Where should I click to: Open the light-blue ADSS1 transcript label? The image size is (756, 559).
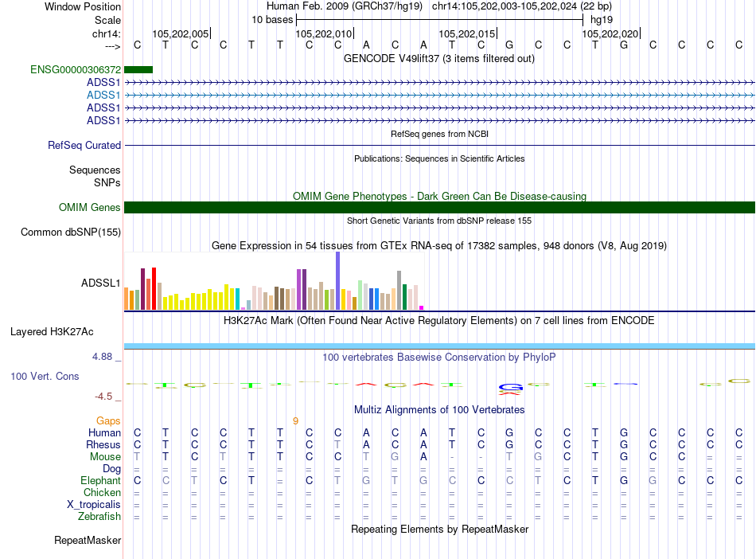(103, 95)
